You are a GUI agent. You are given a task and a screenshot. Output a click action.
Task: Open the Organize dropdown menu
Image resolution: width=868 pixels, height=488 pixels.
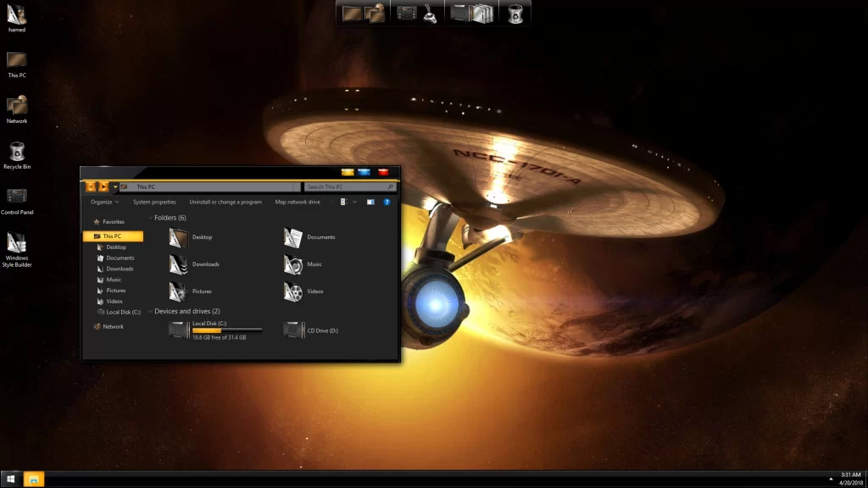(104, 202)
